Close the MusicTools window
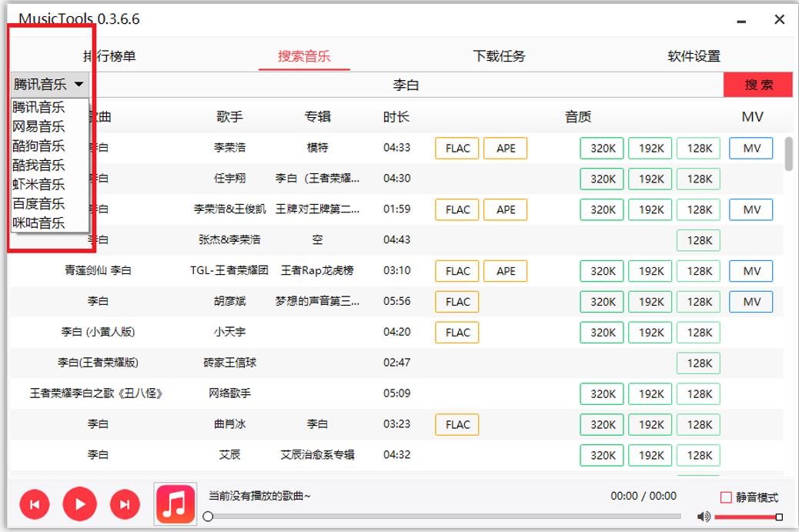Screen dimensions: 799x532 779,19
